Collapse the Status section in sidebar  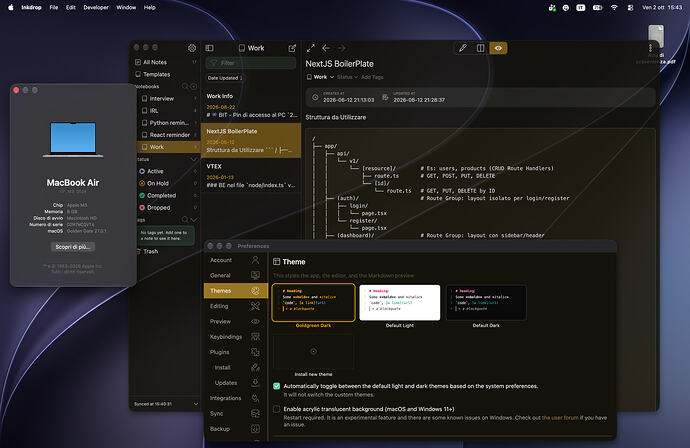click(x=194, y=159)
